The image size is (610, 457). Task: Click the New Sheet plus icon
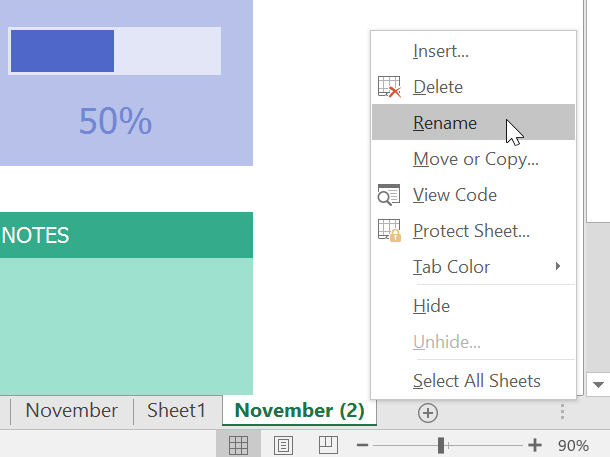coord(428,412)
